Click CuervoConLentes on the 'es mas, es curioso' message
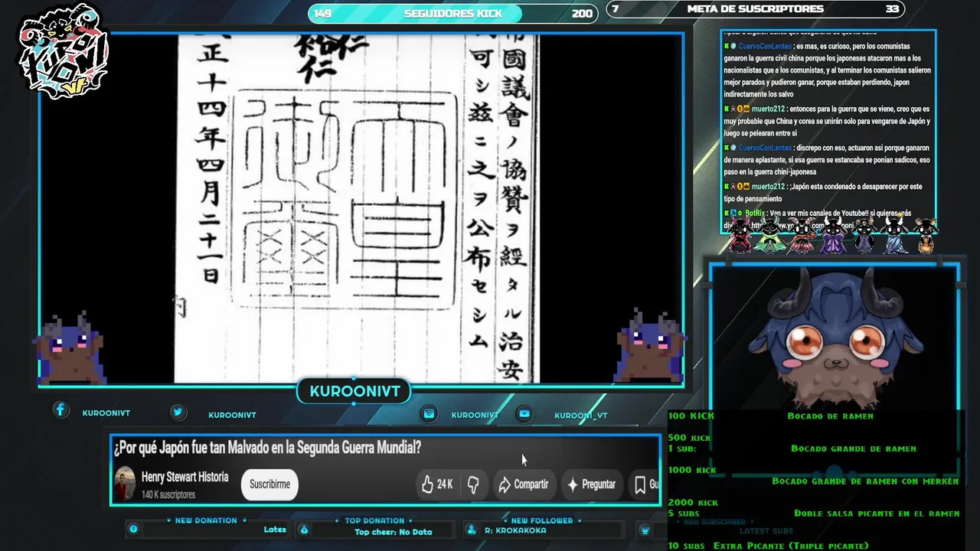 point(765,46)
